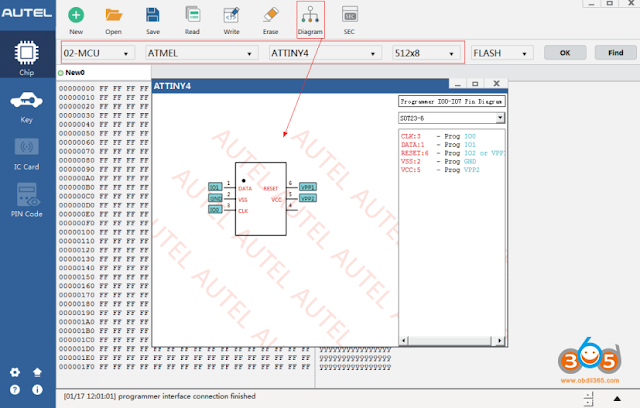Click the RESET:6 pin mapping line

452,153
